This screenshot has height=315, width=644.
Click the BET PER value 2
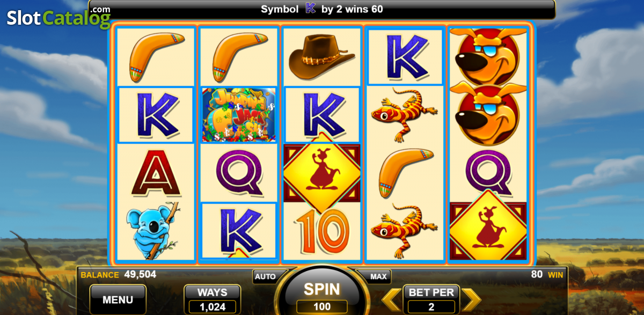coord(431,307)
